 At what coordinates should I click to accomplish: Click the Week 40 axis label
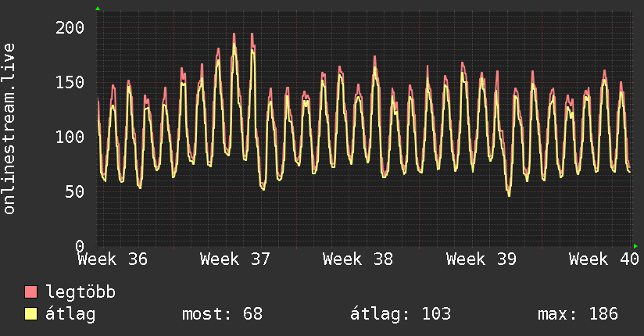click(603, 259)
